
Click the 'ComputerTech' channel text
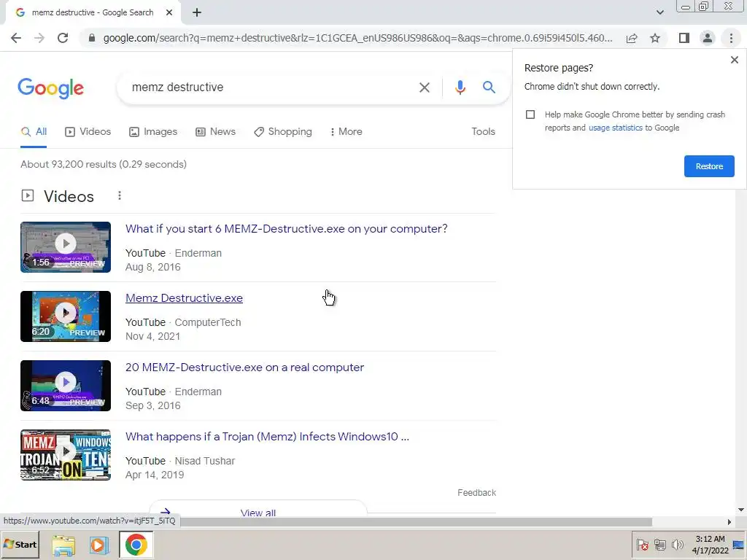(208, 323)
